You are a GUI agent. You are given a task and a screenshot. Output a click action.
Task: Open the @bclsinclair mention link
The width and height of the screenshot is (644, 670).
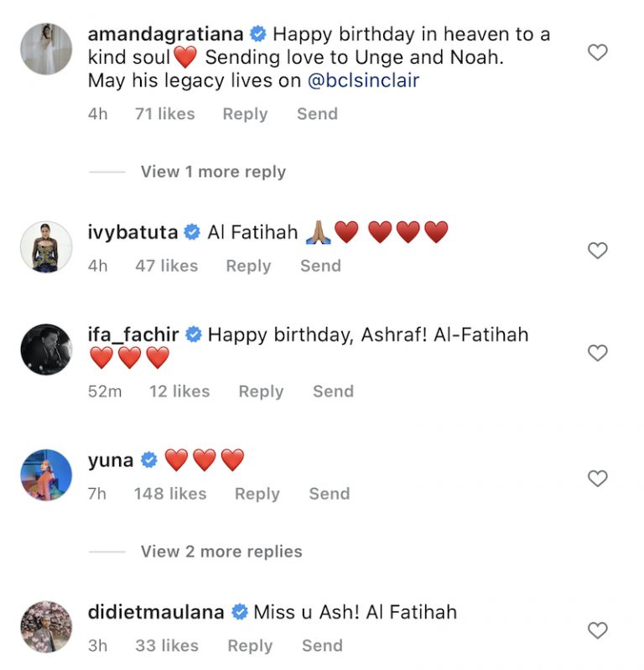(x=363, y=81)
